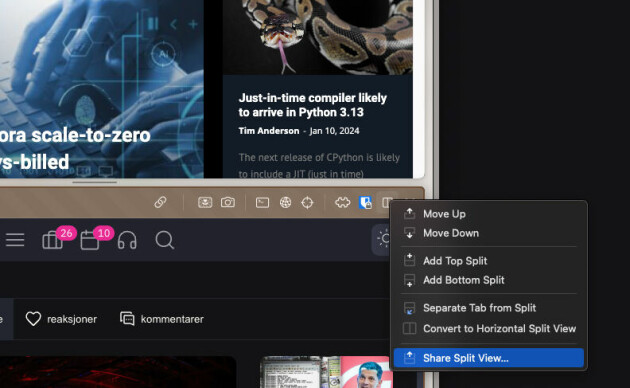Click the copy link chain icon
This screenshot has width=630, height=388.
coord(160,202)
